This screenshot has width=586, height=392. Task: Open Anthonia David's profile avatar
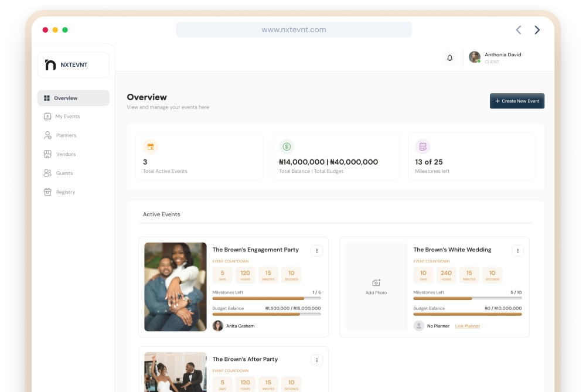pos(475,57)
